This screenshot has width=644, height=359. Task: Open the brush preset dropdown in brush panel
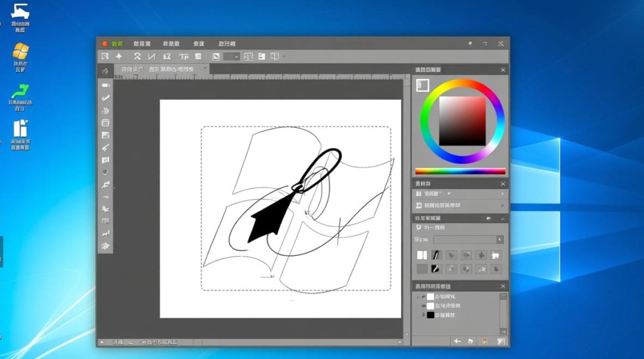point(500,239)
